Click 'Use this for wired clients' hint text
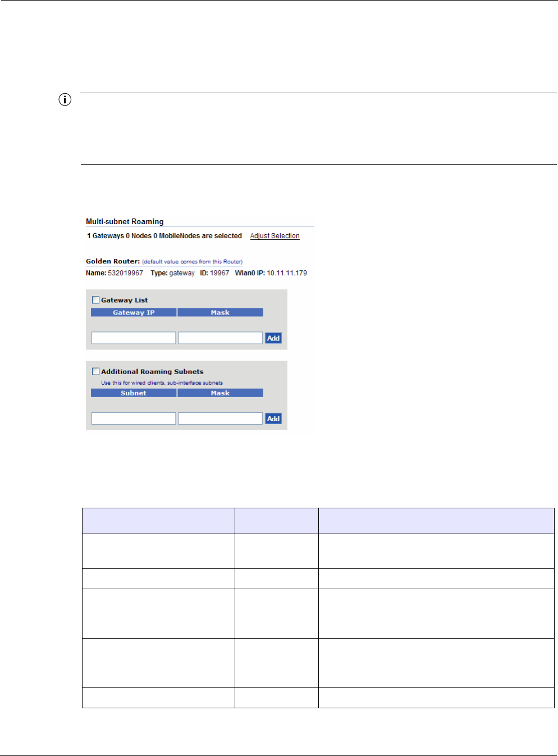The height and width of the screenshot is (756, 558). click(x=162, y=383)
